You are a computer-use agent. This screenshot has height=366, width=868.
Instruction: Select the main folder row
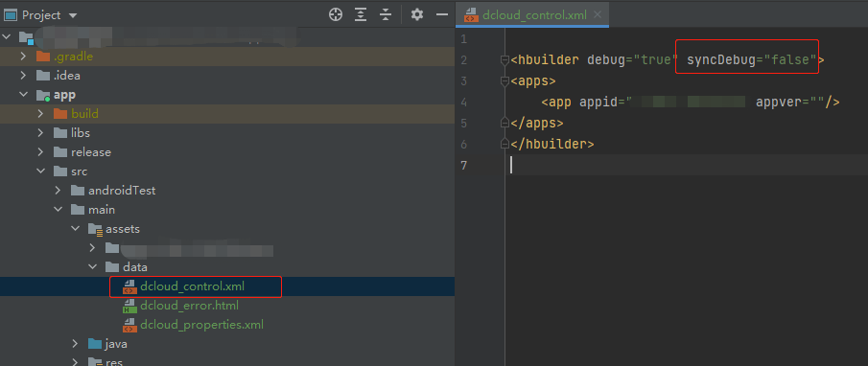[x=227, y=210]
